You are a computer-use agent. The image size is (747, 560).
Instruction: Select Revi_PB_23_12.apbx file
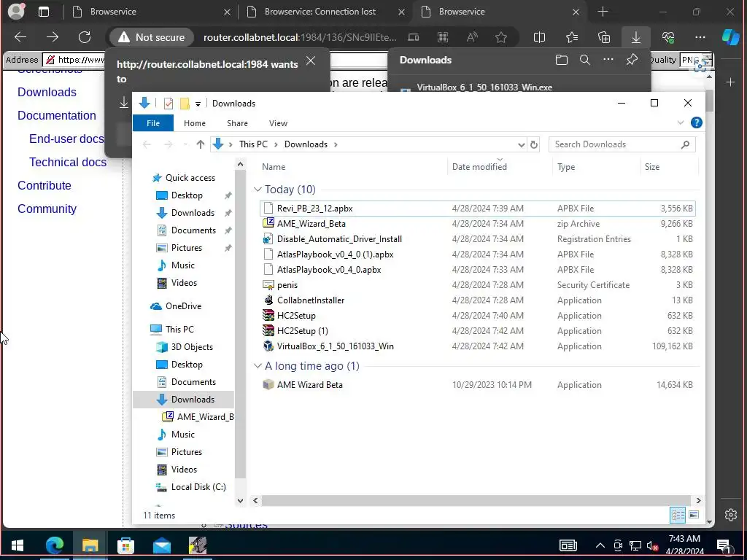[477, 208]
